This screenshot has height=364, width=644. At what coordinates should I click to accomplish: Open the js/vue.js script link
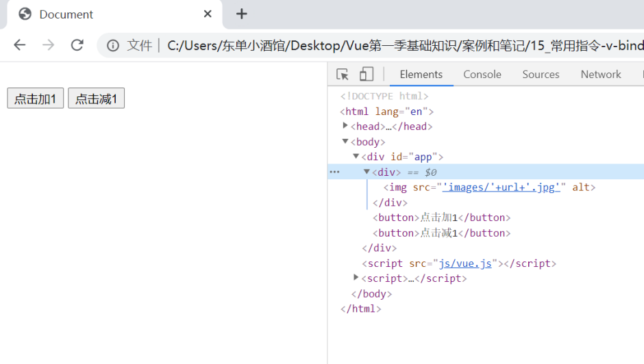point(465,263)
